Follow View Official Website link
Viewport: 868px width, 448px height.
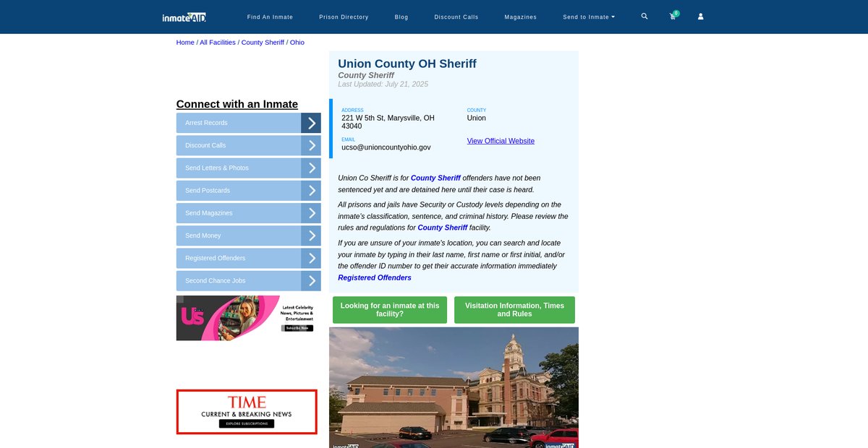pyautogui.click(x=501, y=141)
